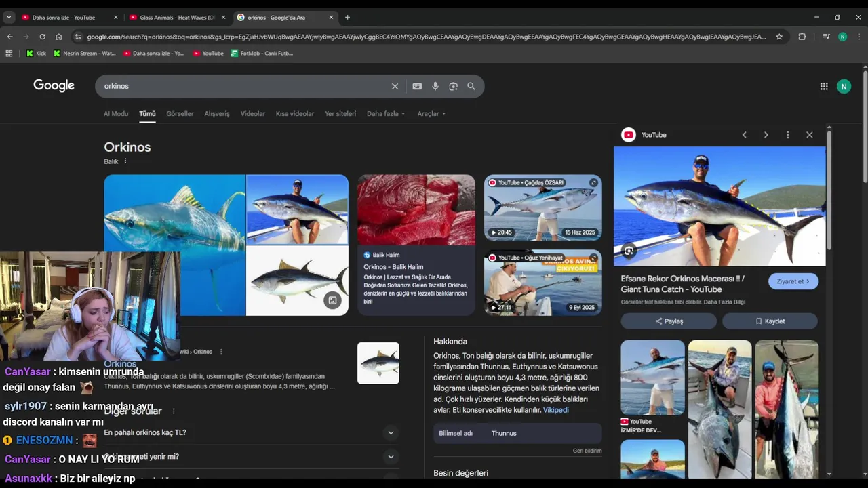Select the Alışveriş search tab
Screen dimensions: 868x488
click(217, 114)
